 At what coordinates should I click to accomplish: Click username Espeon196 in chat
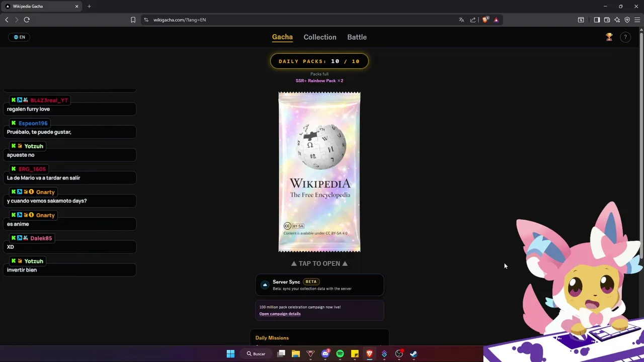click(33, 123)
